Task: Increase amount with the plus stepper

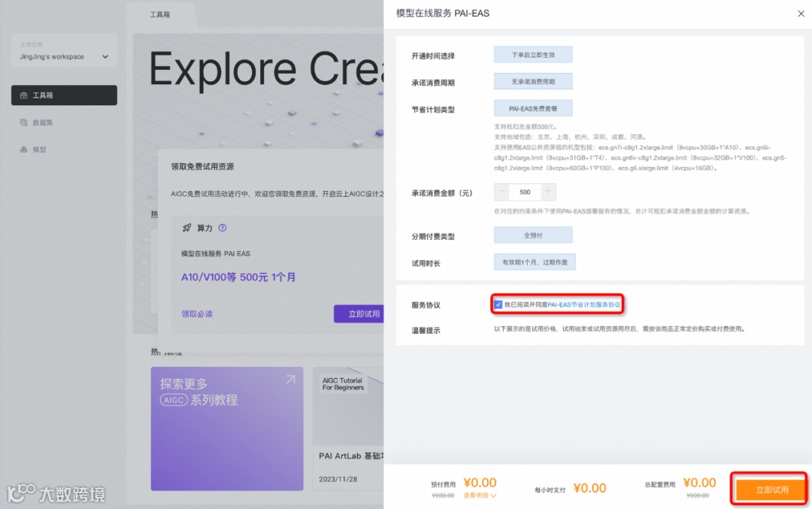Action: (x=548, y=192)
